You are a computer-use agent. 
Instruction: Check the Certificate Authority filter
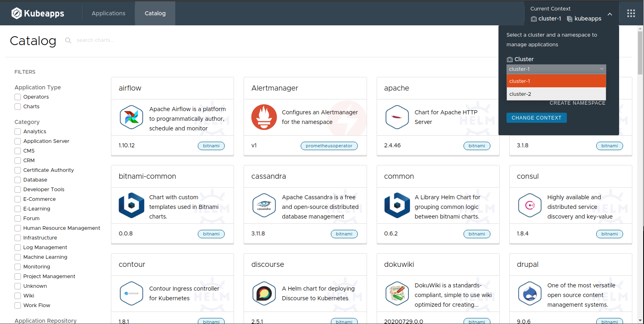pos(18,170)
